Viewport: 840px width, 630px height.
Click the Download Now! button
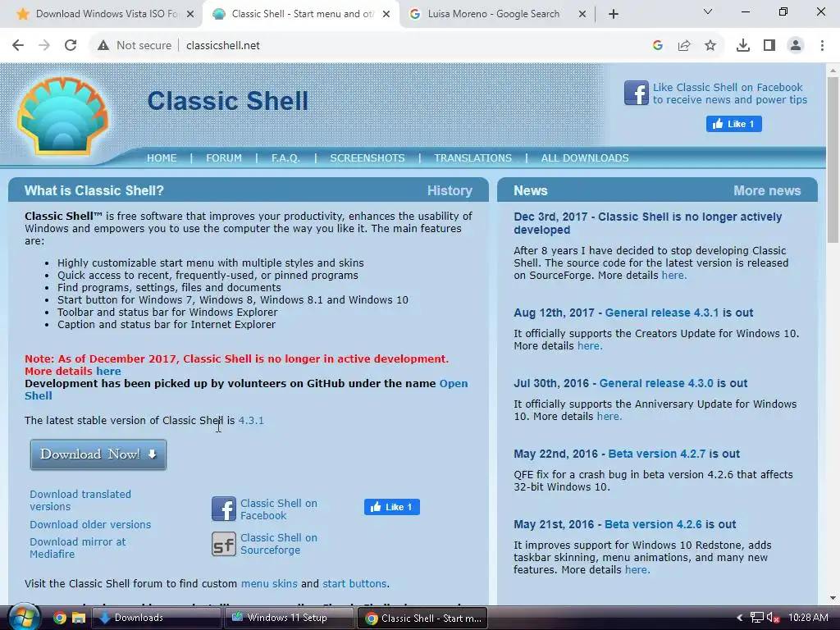point(98,454)
